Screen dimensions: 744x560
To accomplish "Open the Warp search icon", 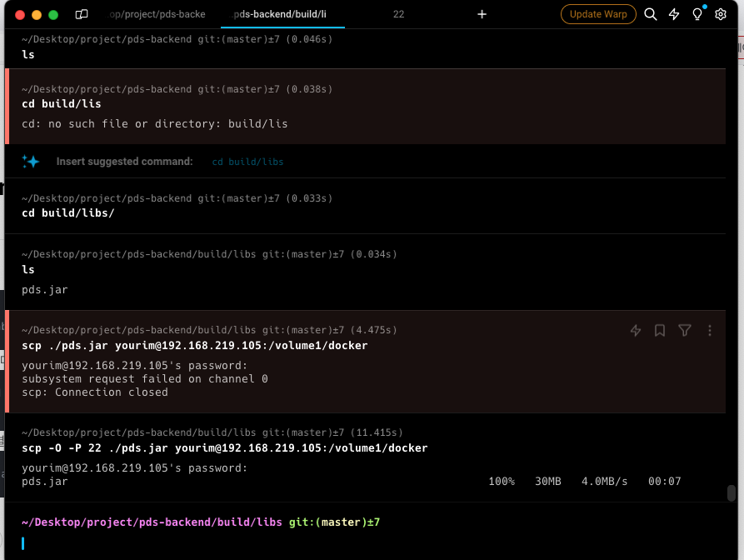I will click(651, 14).
